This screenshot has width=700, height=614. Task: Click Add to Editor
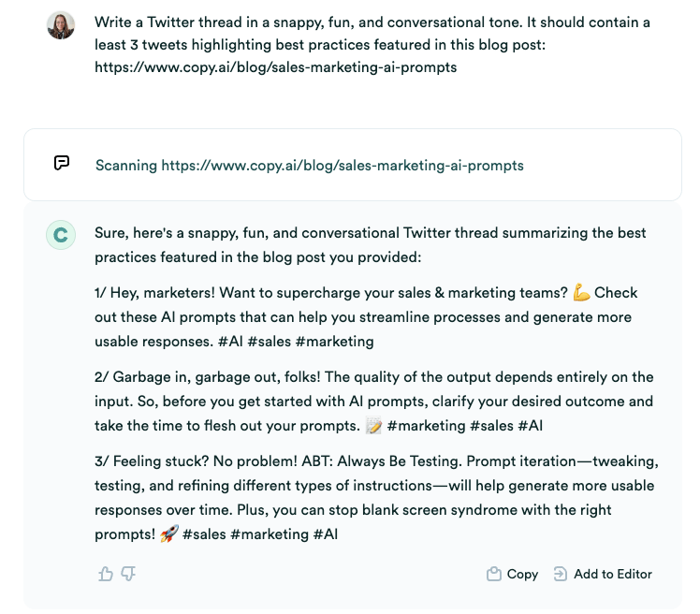(x=603, y=574)
